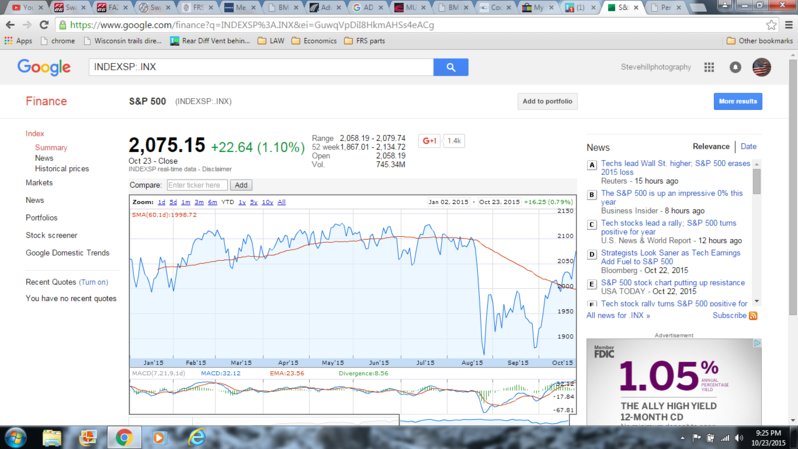Open Google Domestic Trends in sidebar
Image resolution: width=798 pixels, height=449 pixels.
(67, 253)
